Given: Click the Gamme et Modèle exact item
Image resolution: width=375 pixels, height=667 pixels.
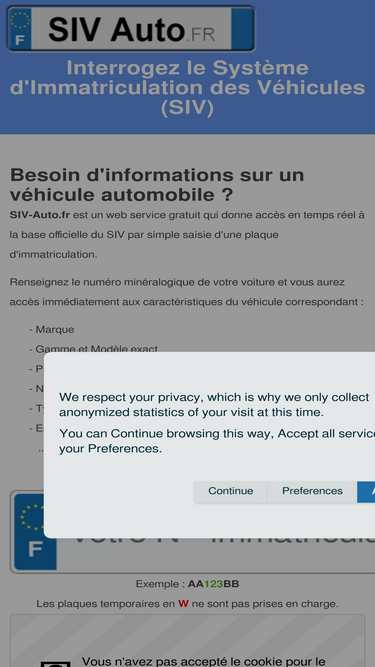Looking at the screenshot, I should pos(94,349).
